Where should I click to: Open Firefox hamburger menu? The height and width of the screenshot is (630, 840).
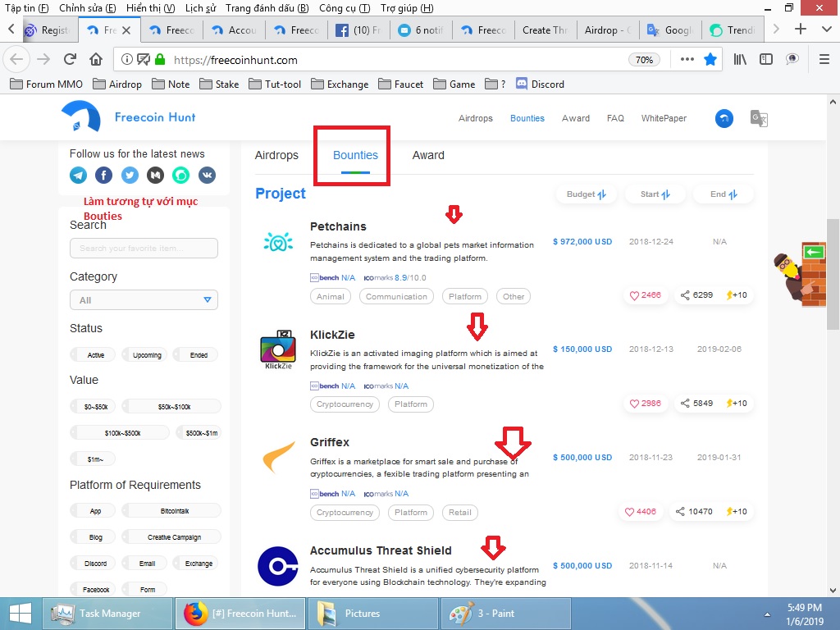click(x=824, y=59)
